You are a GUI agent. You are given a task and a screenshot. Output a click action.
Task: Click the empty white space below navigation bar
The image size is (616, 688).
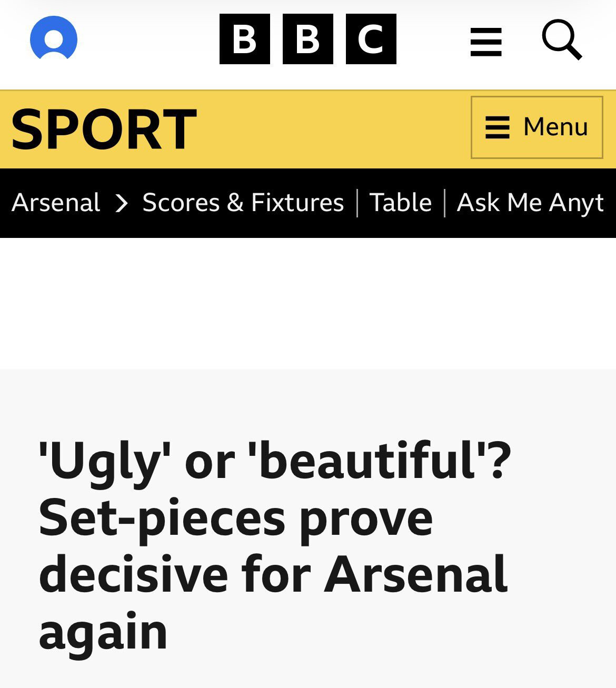[x=307, y=303]
